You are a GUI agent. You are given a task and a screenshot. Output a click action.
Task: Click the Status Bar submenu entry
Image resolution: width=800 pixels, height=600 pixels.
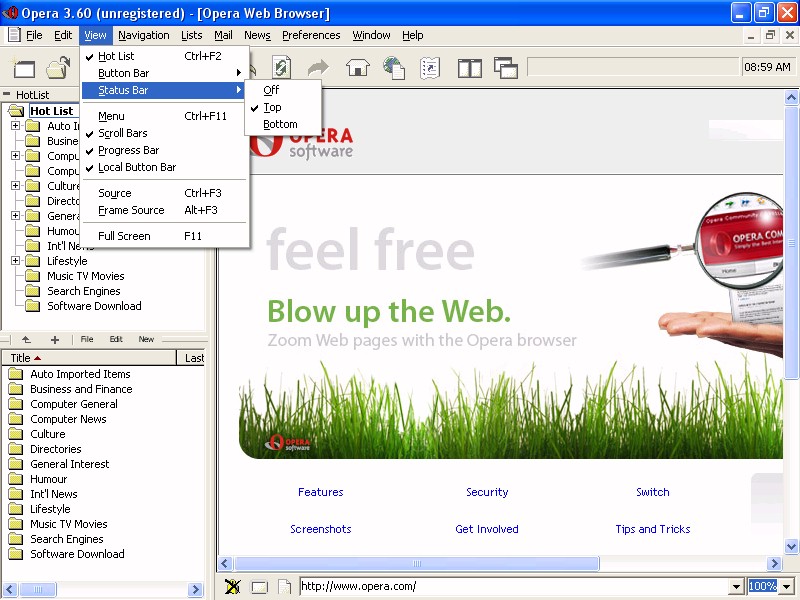click(x=163, y=90)
